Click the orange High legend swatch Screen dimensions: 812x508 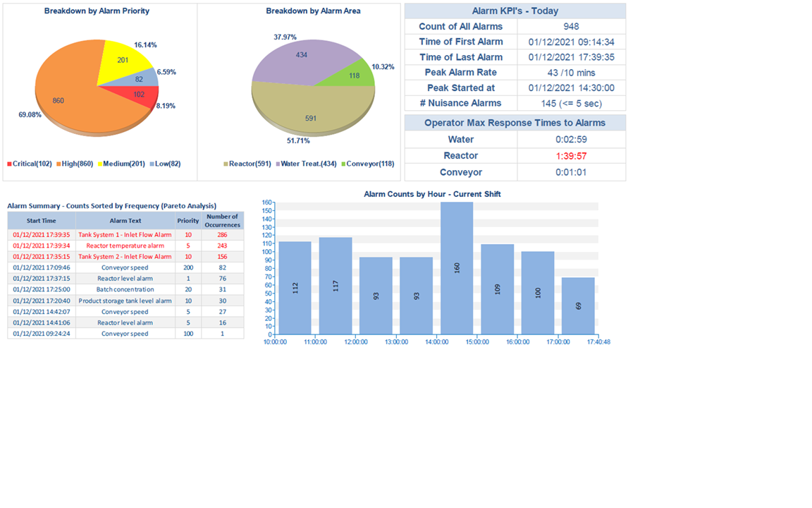click(x=59, y=164)
